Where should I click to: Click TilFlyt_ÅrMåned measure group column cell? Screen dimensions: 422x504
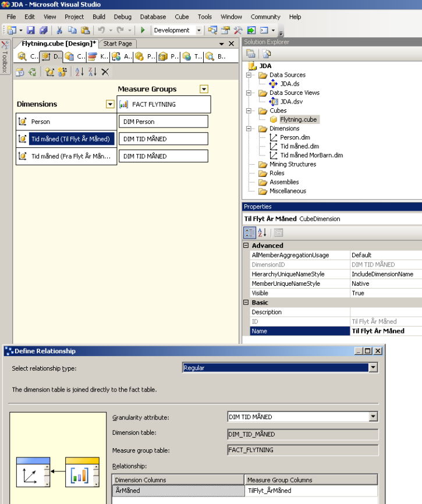[311, 491]
